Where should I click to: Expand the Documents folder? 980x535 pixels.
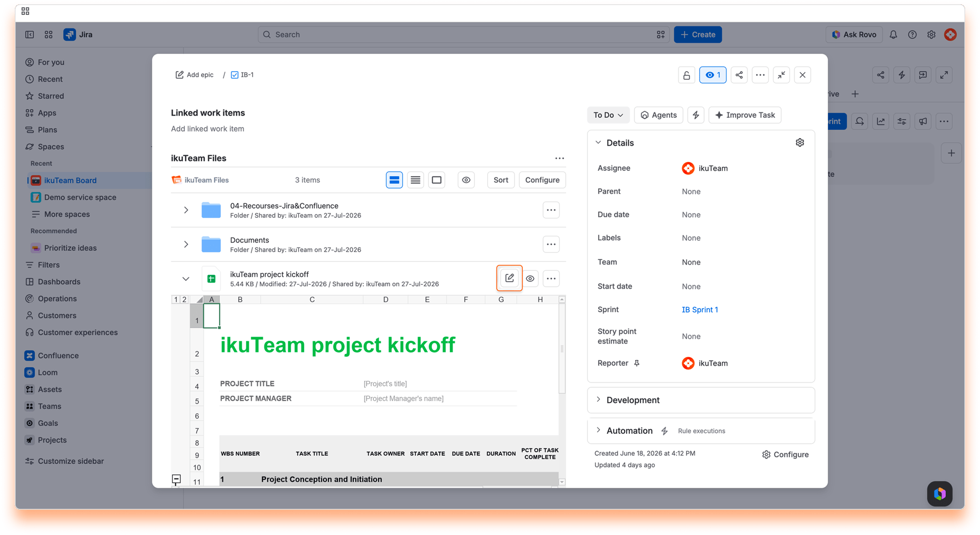[x=186, y=244]
